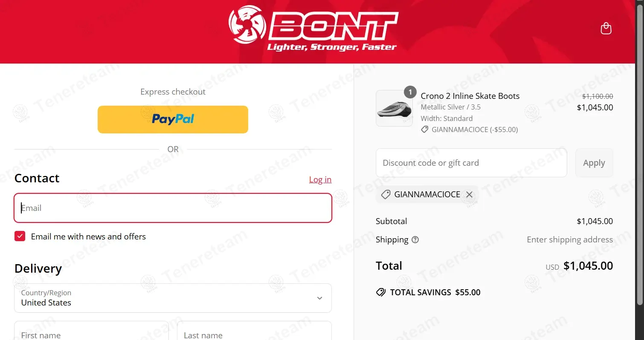The height and width of the screenshot is (340, 644).
Task: Focus the Email input field
Action: 173,208
